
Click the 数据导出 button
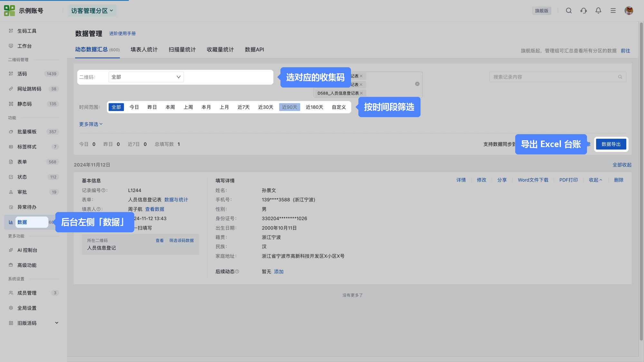pos(611,144)
